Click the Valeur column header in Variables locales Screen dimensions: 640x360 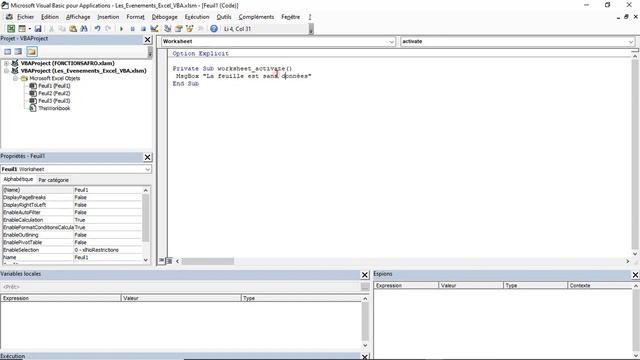pos(181,298)
